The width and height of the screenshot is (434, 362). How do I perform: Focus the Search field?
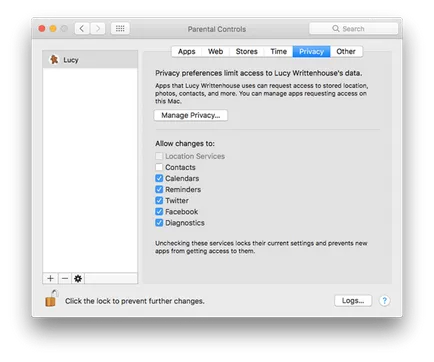point(354,29)
